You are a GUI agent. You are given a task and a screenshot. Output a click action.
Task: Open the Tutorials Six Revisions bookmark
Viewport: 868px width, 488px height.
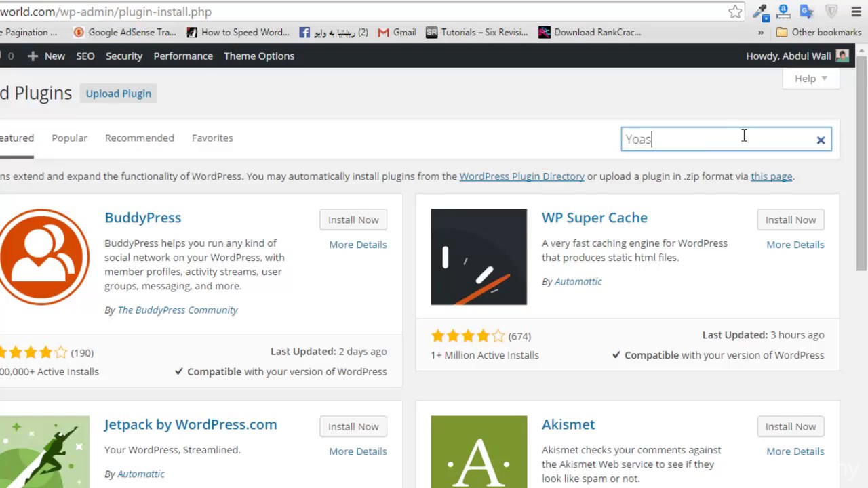477,32
